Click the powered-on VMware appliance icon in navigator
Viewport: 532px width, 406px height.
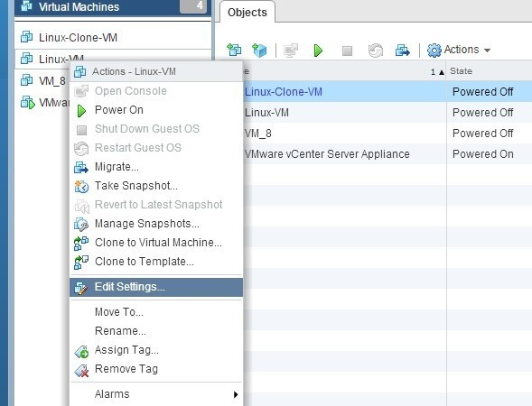27,102
